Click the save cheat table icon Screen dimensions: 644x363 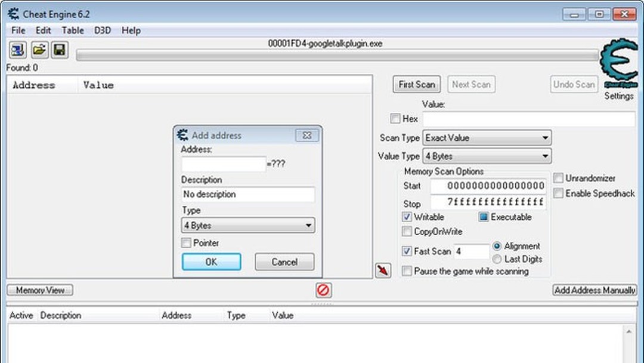pos(58,50)
